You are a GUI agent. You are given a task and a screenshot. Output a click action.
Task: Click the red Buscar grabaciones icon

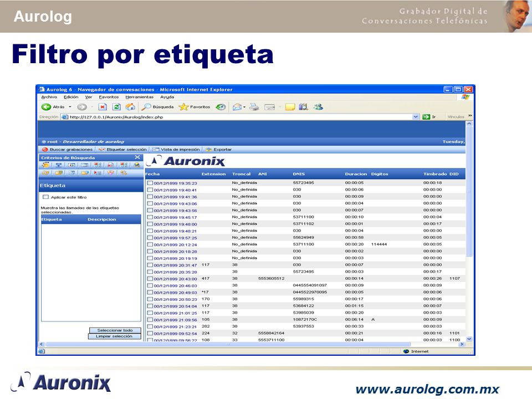tap(45, 149)
